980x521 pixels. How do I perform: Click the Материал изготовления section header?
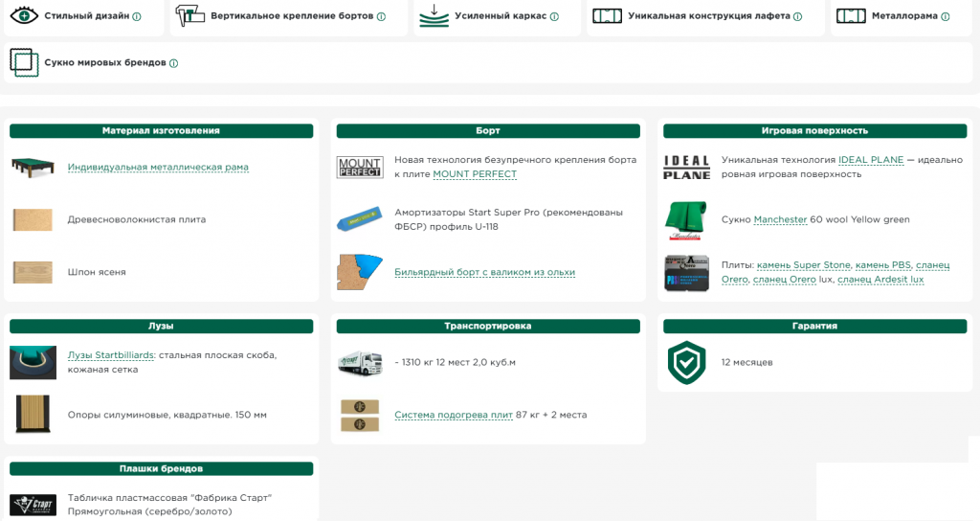[161, 130]
